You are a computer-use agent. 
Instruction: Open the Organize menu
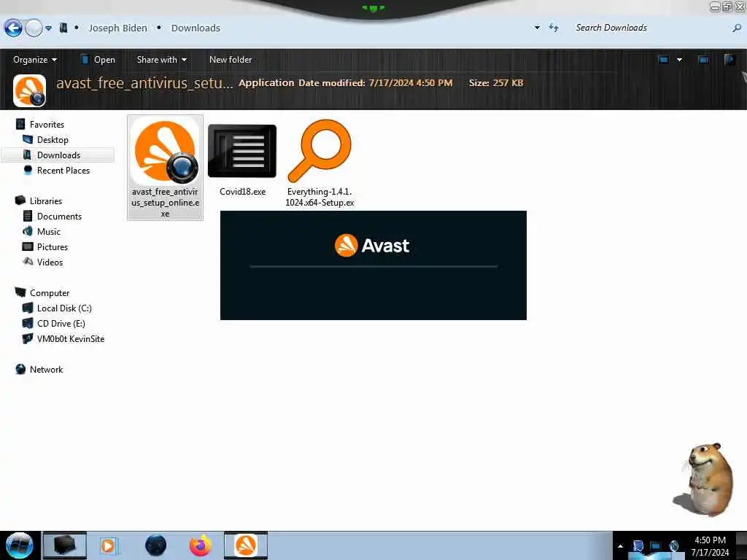pyautogui.click(x=35, y=60)
